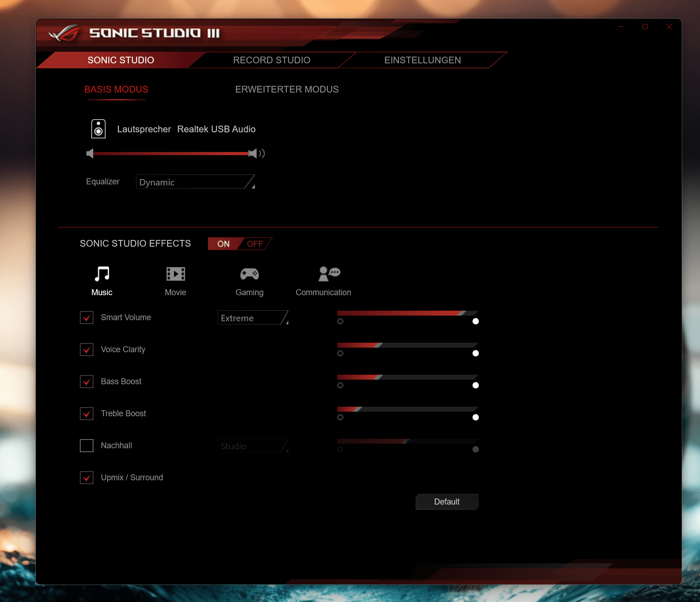Pick the Communication chat preset icon
This screenshot has width=700, height=602.
[x=329, y=274]
